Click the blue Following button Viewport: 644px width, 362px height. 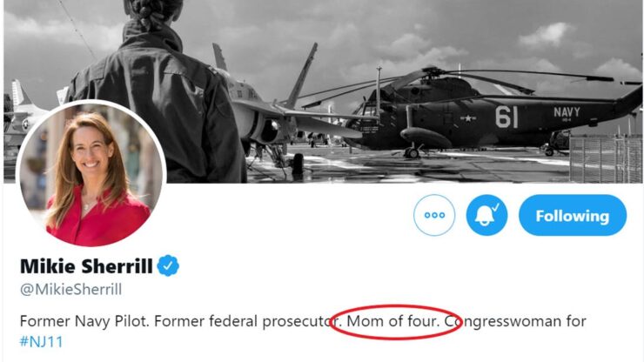pos(572,216)
